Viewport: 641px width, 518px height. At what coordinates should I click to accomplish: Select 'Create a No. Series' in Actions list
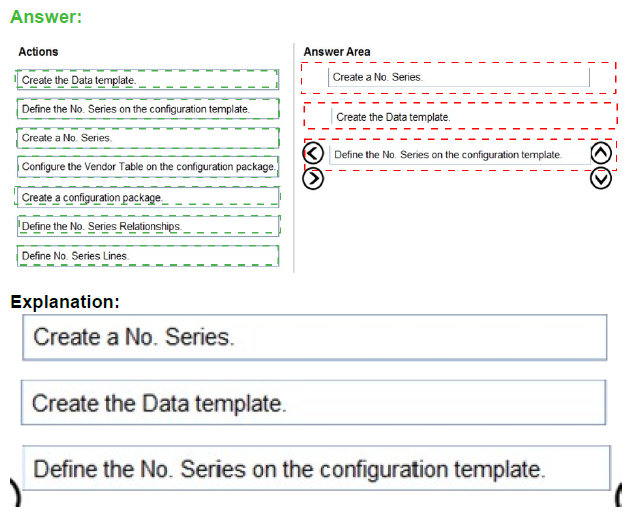pos(147,138)
